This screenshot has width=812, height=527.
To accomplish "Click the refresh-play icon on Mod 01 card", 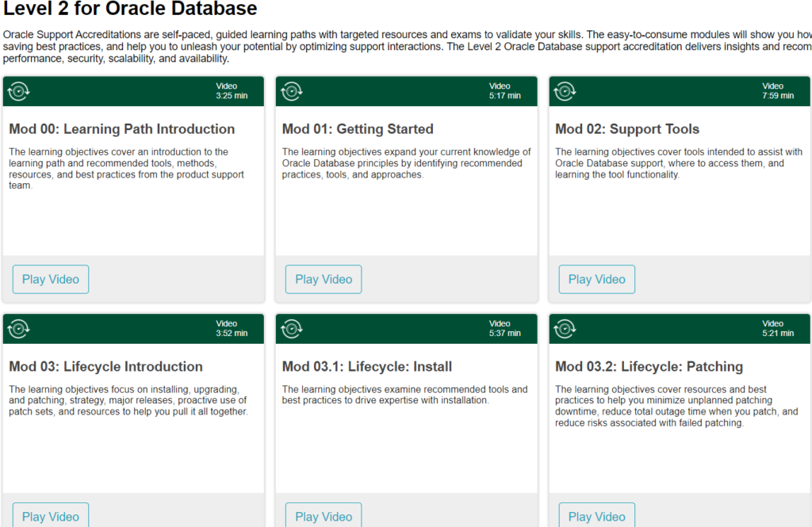I will click(x=292, y=92).
